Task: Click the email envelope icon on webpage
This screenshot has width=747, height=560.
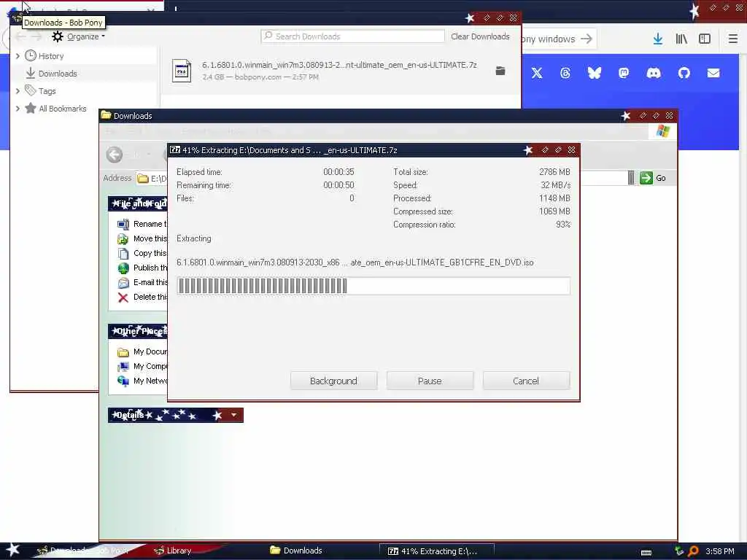Action: 713,73
